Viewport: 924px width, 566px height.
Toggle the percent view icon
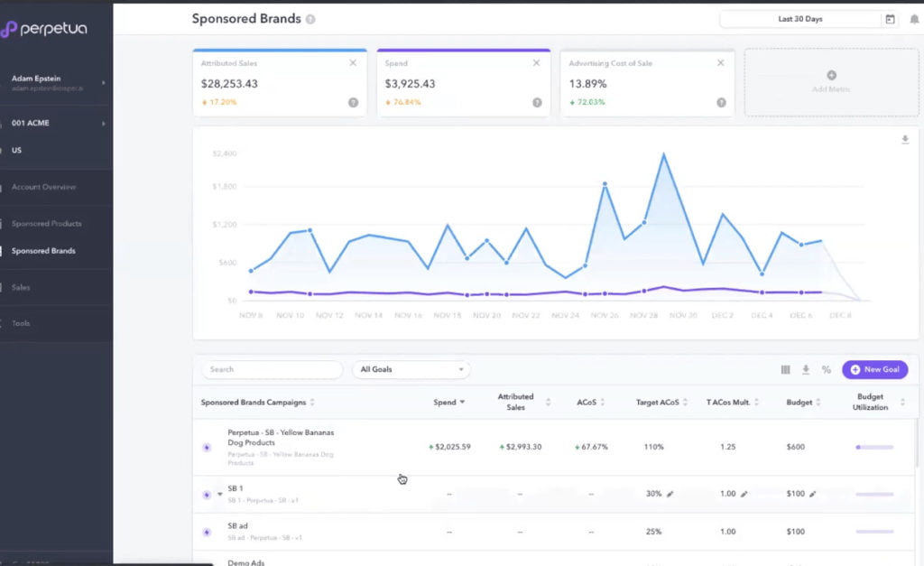[827, 370]
